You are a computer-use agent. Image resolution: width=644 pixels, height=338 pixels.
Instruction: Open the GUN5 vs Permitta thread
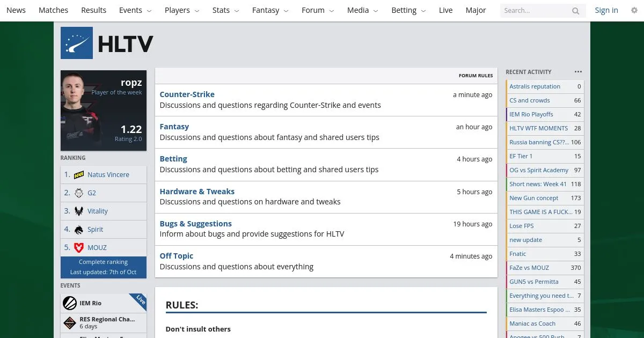click(x=545, y=282)
